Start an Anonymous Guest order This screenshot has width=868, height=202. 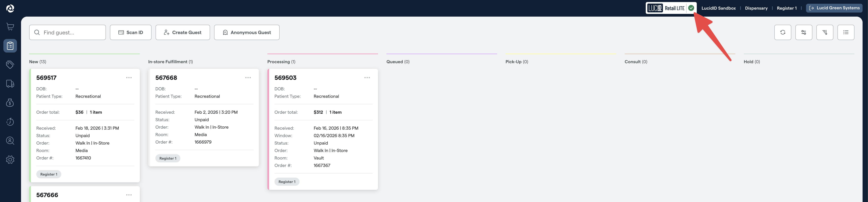click(x=247, y=32)
